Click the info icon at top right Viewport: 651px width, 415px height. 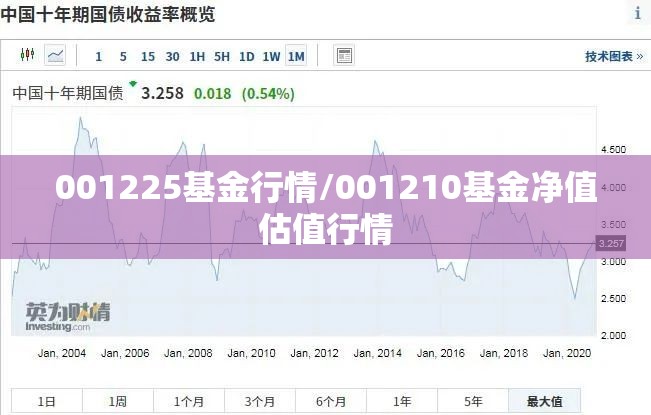click(638, 14)
